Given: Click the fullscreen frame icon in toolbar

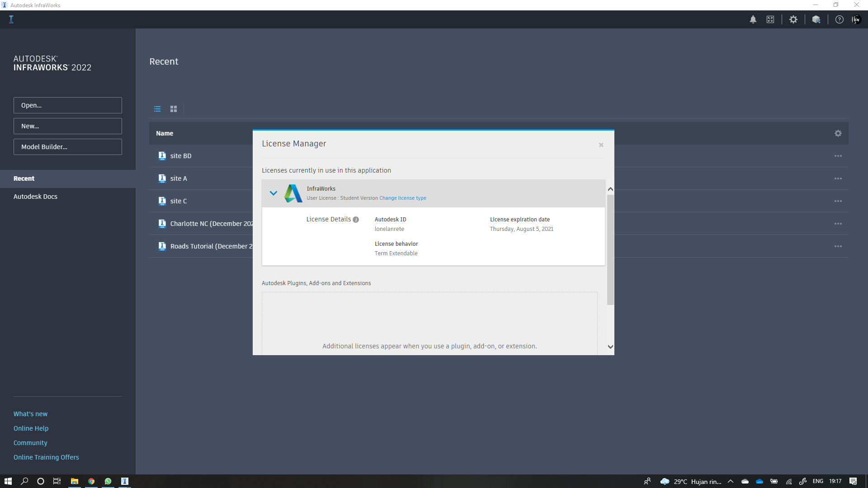Looking at the screenshot, I should click(x=770, y=19).
